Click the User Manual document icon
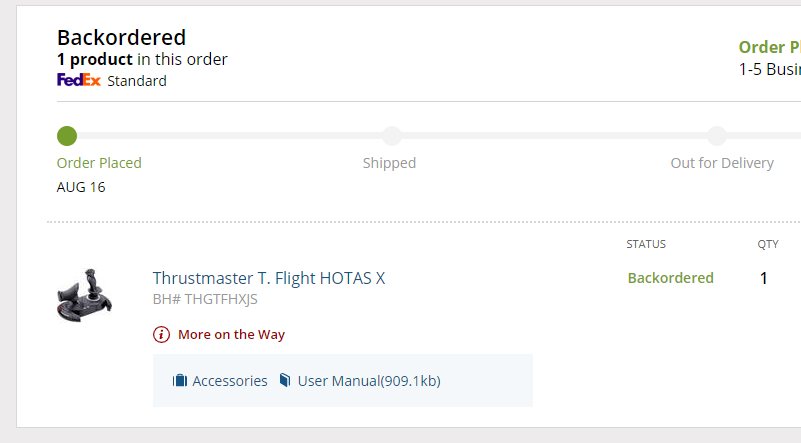 click(285, 381)
